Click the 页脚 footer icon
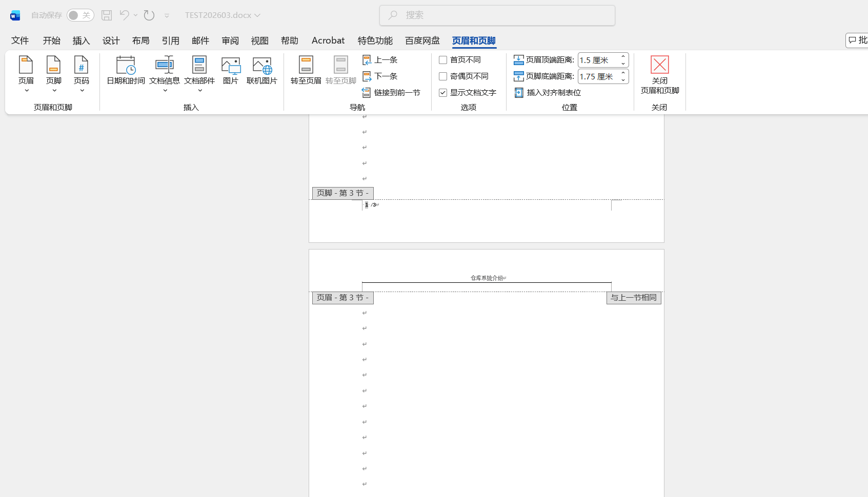This screenshot has width=868, height=497. (53, 65)
